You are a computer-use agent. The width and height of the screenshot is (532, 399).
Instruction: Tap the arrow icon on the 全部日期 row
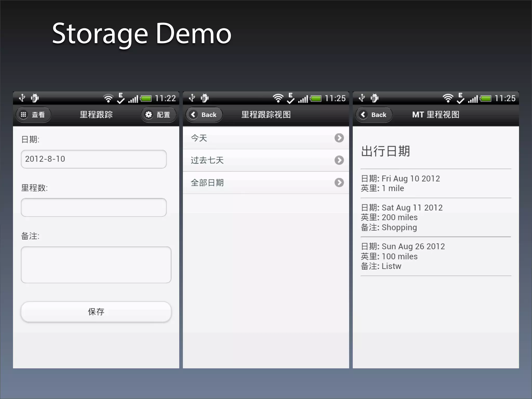[339, 183]
